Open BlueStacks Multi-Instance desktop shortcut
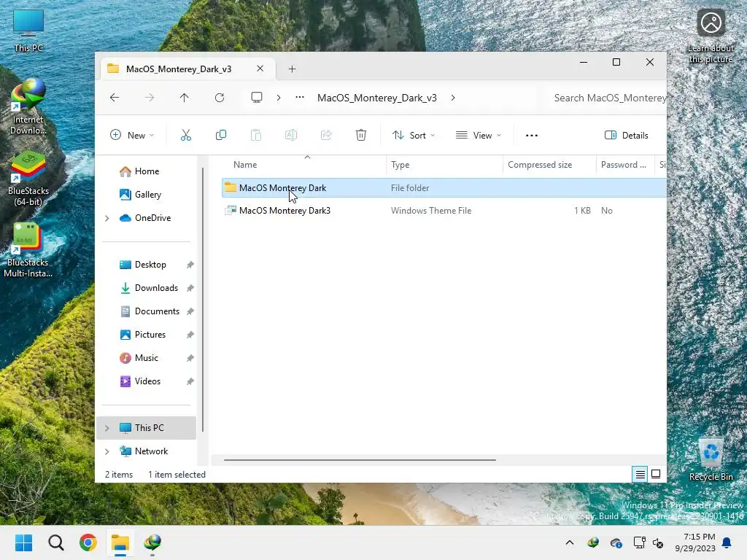 [x=28, y=251]
